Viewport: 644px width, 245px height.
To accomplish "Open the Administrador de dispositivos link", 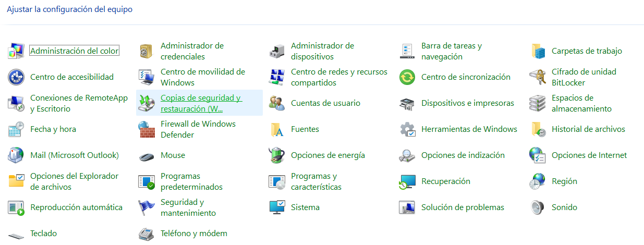I will pos(322,51).
